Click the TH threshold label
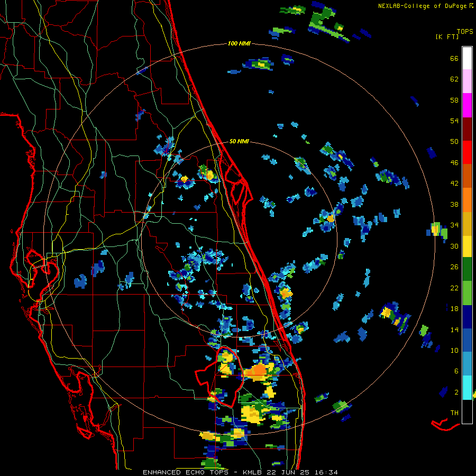This screenshot has width=476, height=476. [454, 413]
